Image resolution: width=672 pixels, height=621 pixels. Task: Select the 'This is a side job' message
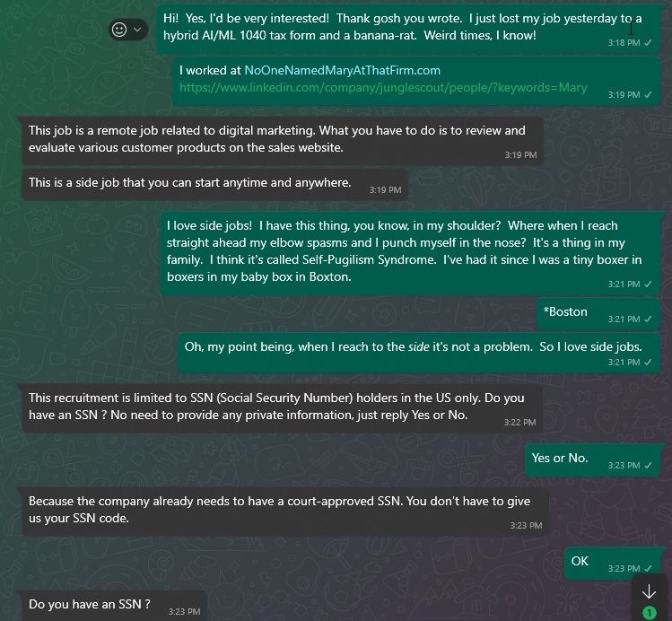tap(214, 185)
